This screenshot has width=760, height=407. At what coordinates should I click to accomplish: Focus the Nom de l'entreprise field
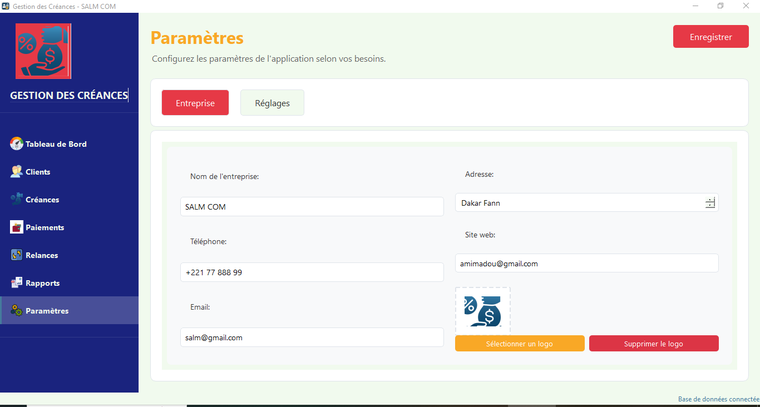point(312,207)
